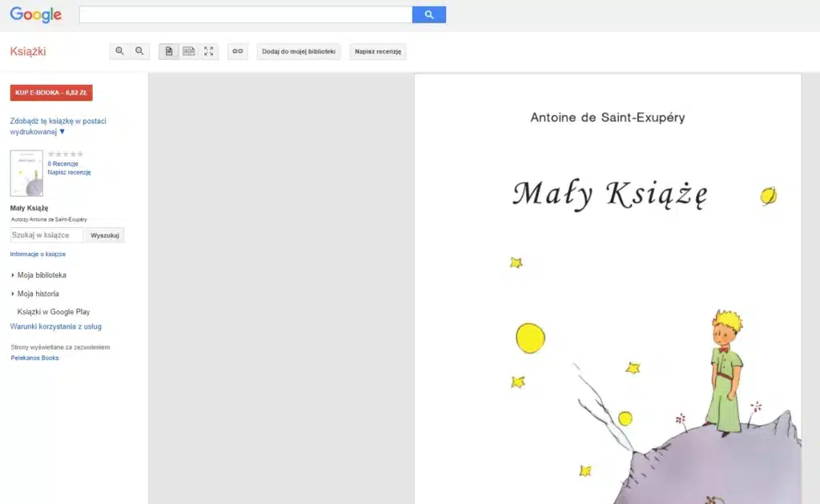This screenshot has height=504, width=820.
Task: Click the Mały Książę title in the sidebar
Action: click(30, 208)
